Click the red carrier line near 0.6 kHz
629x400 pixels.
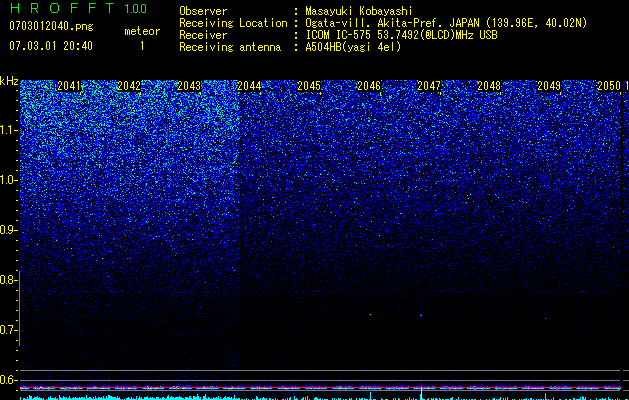(320, 388)
